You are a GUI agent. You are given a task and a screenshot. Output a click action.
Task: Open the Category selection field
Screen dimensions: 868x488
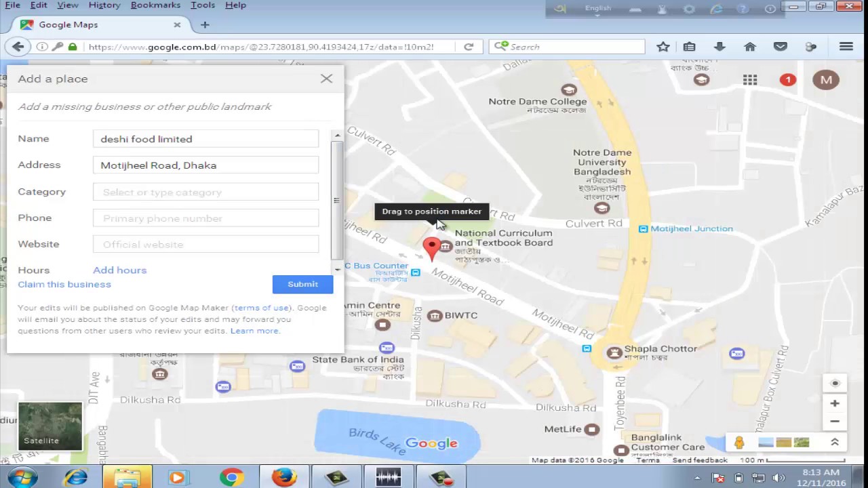(205, 192)
